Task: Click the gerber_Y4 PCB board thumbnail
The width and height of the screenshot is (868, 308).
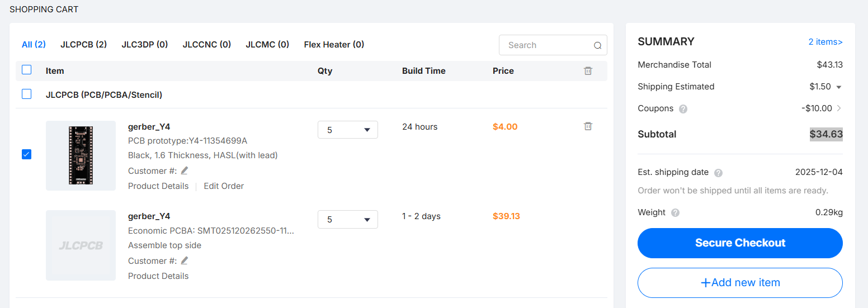Action: (81, 155)
